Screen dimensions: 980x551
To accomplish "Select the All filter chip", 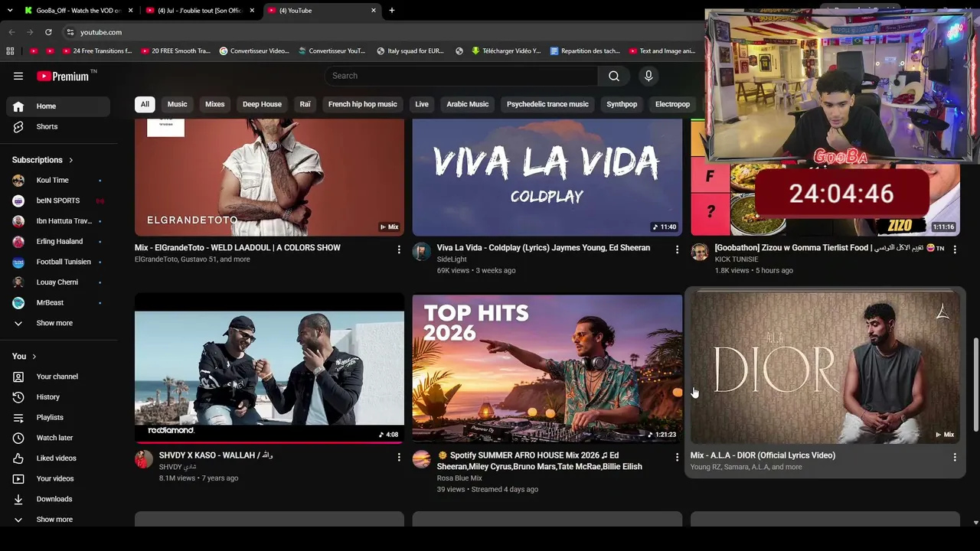I will [145, 104].
